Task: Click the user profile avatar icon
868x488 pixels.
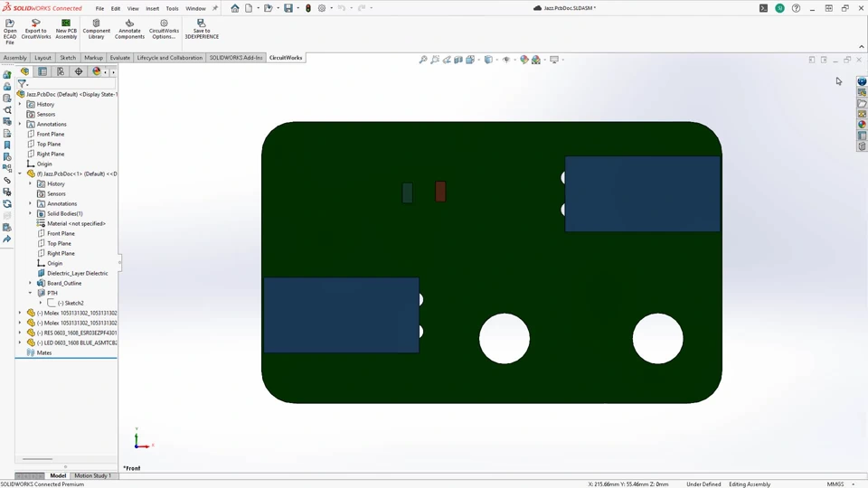Action: [779, 8]
